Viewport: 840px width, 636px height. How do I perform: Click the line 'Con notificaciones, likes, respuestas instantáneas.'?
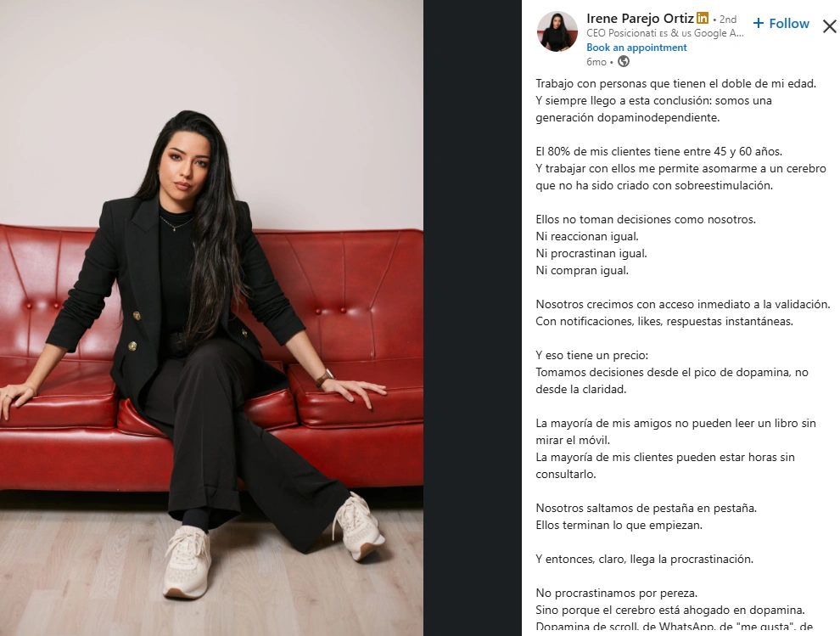(664, 321)
